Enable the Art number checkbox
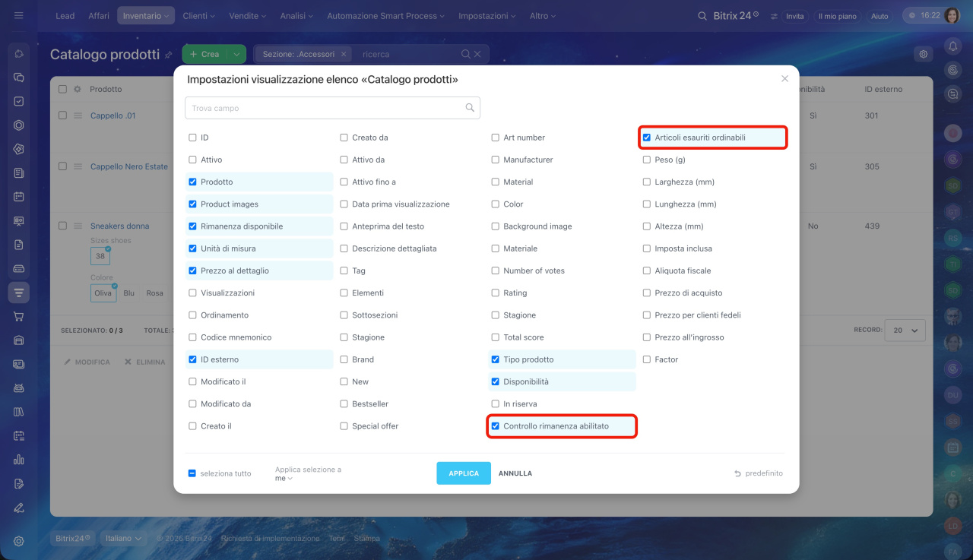 point(496,138)
